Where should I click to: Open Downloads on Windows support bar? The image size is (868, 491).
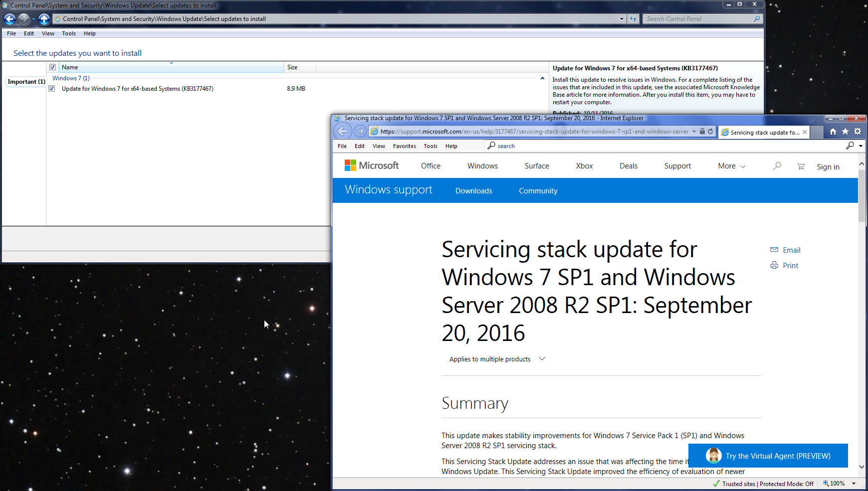coord(473,191)
